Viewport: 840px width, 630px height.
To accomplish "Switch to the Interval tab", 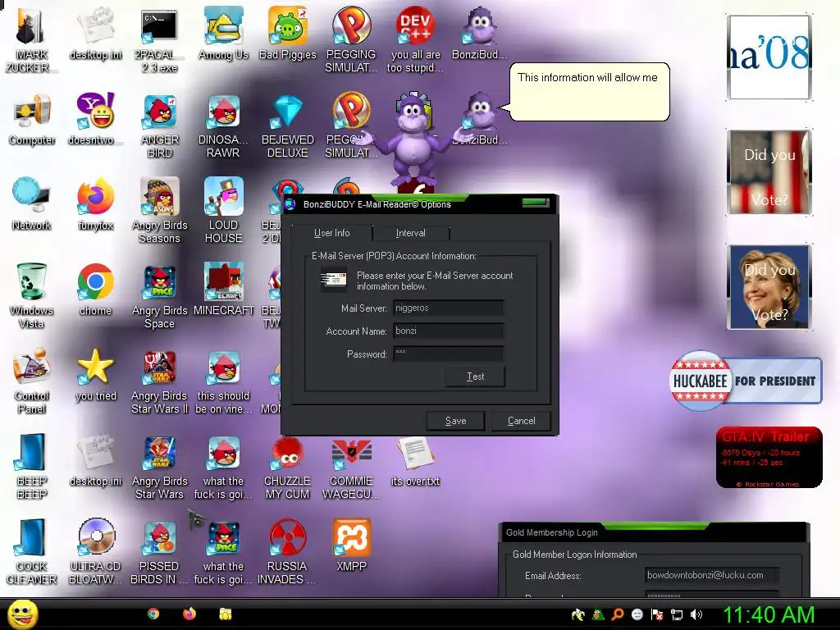I will pos(410,233).
